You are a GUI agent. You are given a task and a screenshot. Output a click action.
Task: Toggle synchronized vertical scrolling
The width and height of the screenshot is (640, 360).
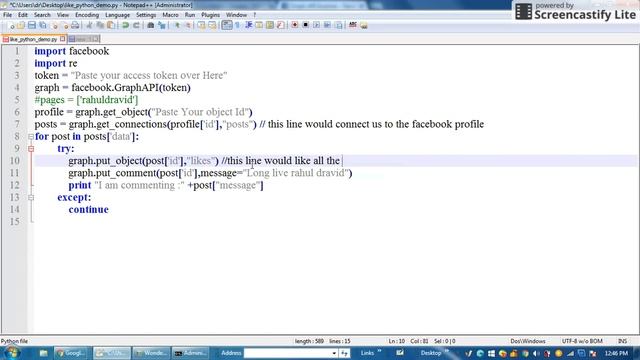tap(202, 25)
